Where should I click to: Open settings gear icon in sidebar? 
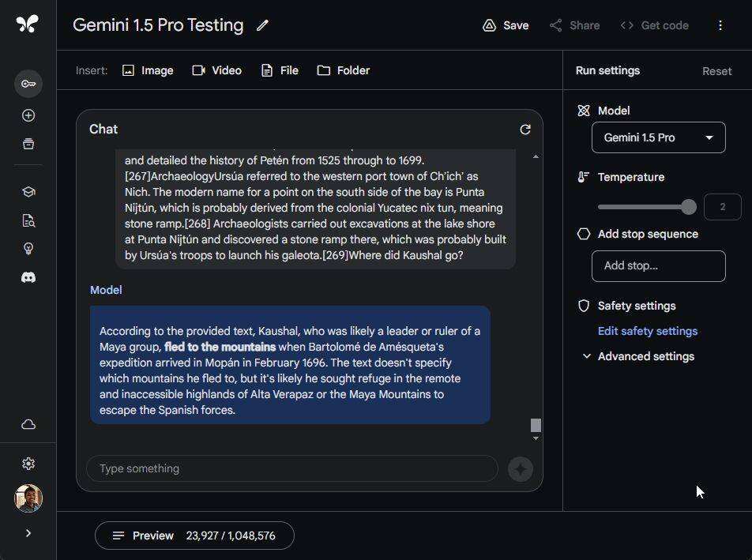(28, 464)
